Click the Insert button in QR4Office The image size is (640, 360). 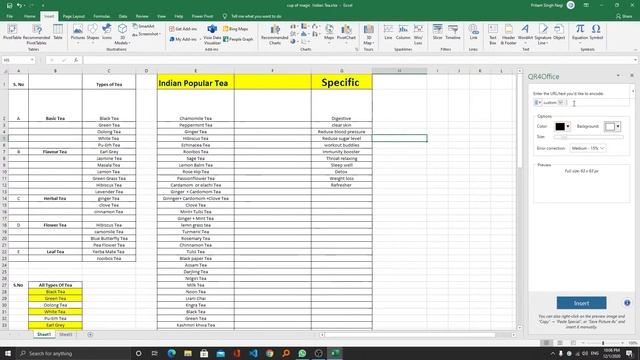click(x=581, y=303)
